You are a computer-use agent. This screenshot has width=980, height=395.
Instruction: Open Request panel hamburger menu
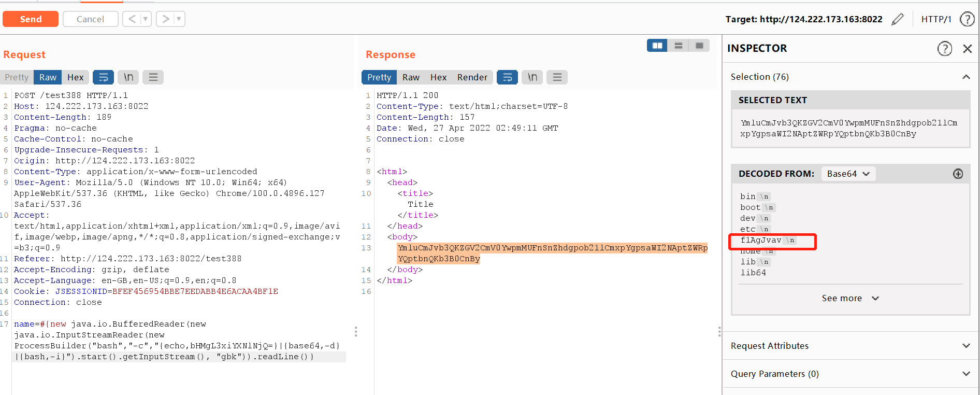tap(153, 77)
